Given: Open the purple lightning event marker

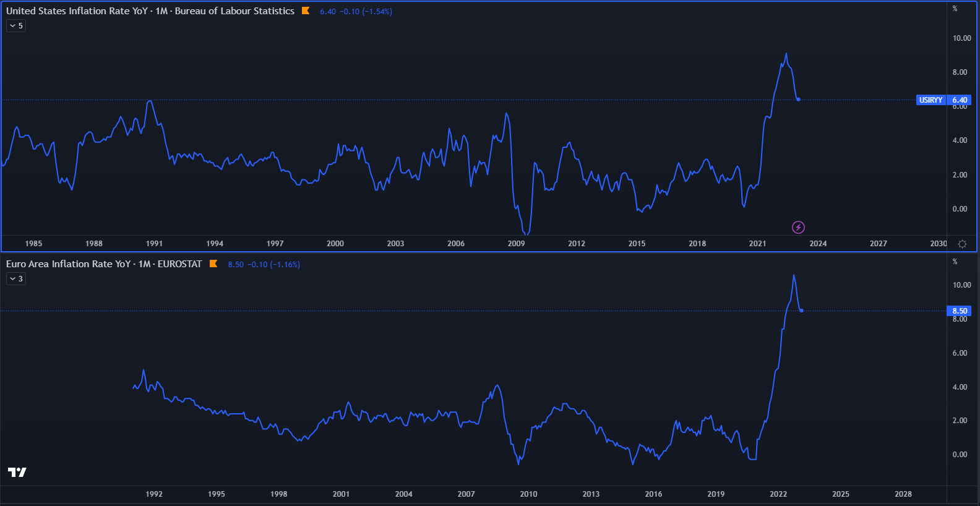Looking at the screenshot, I should pyautogui.click(x=798, y=227).
